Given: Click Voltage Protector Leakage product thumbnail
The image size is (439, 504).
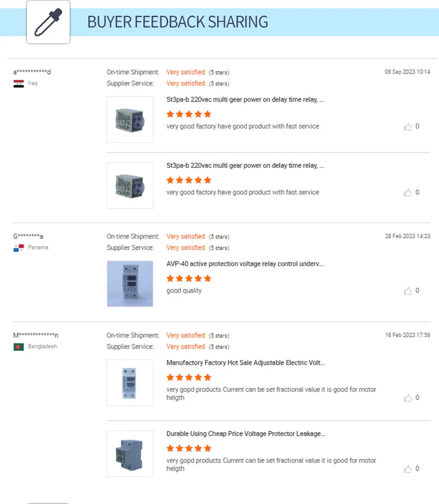Looking at the screenshot, I should click(130, 454).
